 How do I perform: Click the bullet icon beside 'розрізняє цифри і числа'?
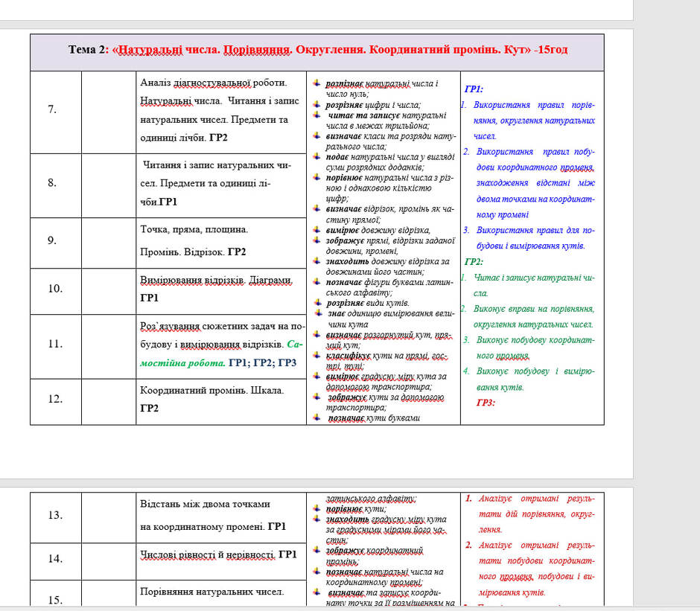click(x=316, y=104)
